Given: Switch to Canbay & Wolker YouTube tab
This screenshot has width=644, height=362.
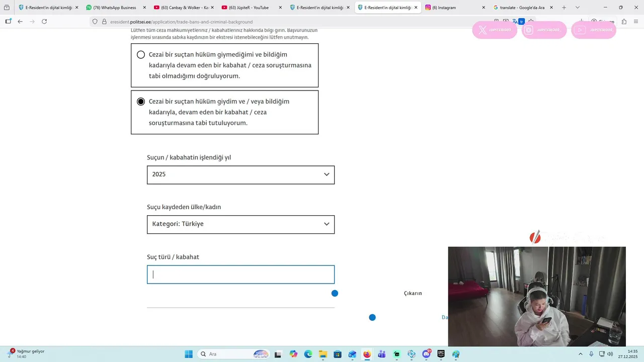Looking at the screenshot, I should point(184,8).
